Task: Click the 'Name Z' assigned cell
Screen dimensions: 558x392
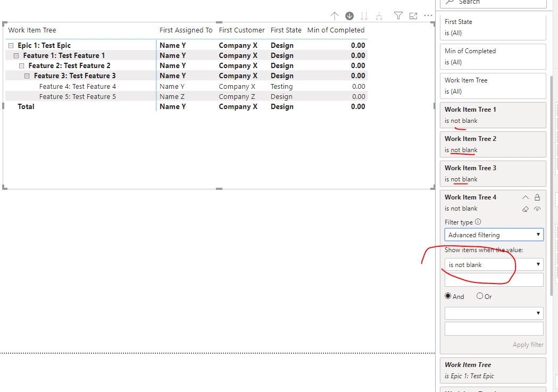Action: (172, 96)
